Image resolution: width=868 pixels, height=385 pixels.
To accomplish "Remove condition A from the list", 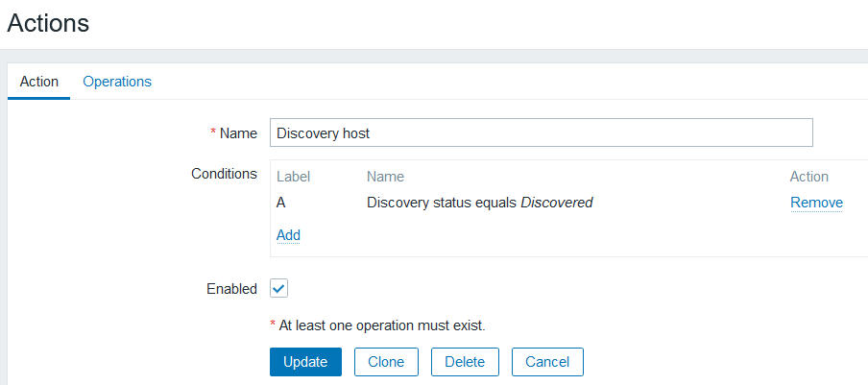I will pos(816,203).
